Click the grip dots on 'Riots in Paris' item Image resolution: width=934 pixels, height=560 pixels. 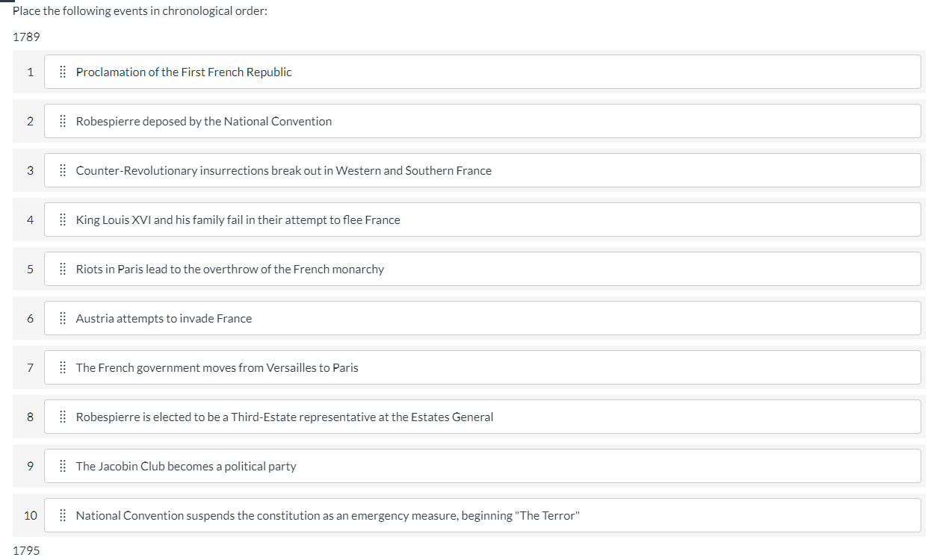[62, 269]
